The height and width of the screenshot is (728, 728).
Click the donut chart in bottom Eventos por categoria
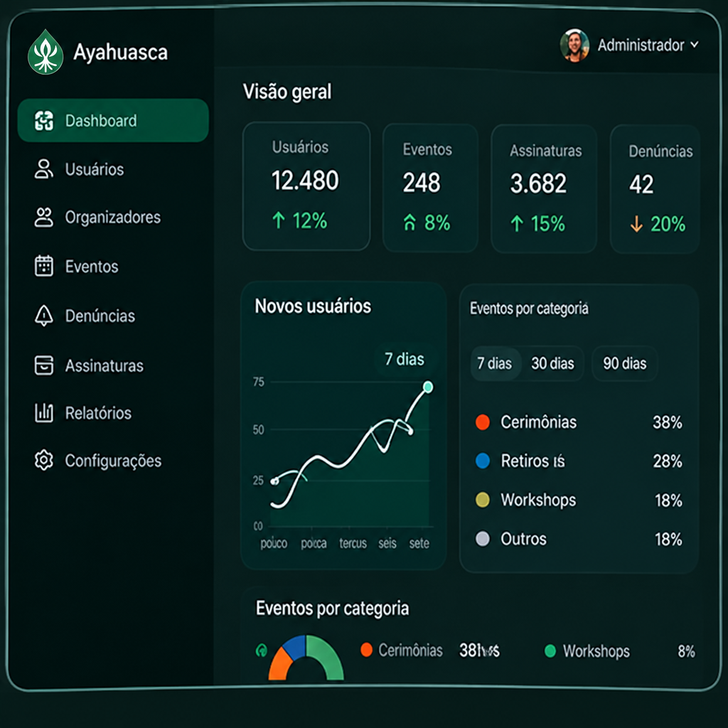[x=306, y=658]
